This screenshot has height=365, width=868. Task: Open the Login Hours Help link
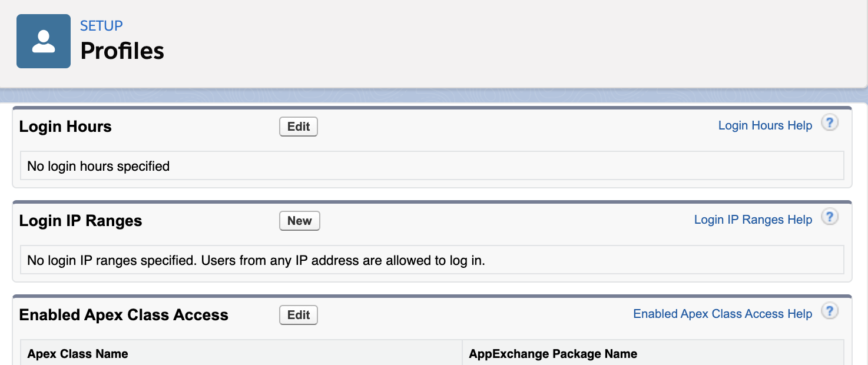[x=765, y=125]
